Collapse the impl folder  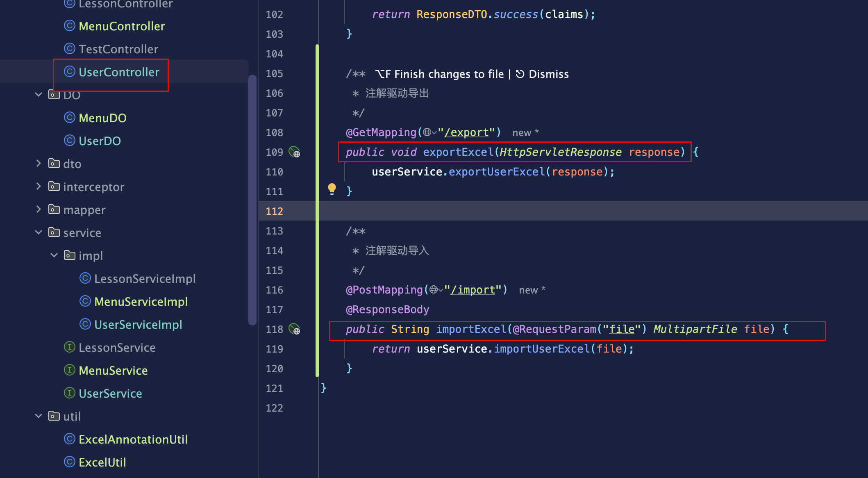(x=54, y=255)
